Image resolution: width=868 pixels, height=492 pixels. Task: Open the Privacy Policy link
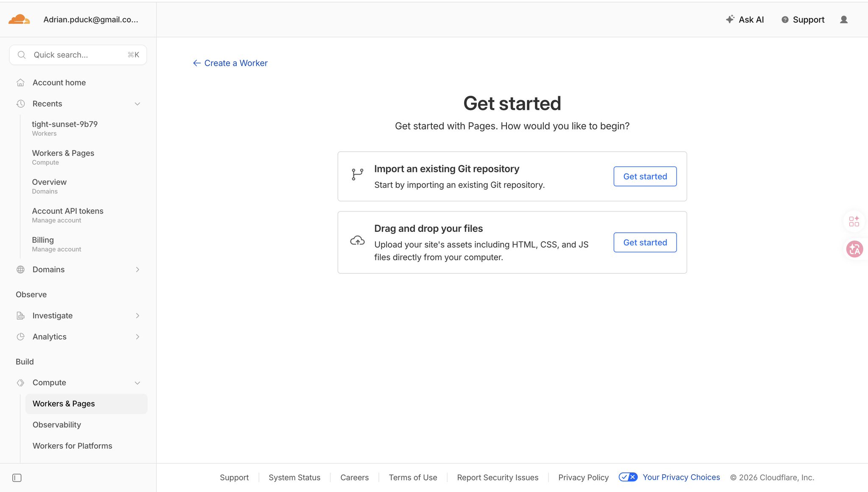(583, 478)
